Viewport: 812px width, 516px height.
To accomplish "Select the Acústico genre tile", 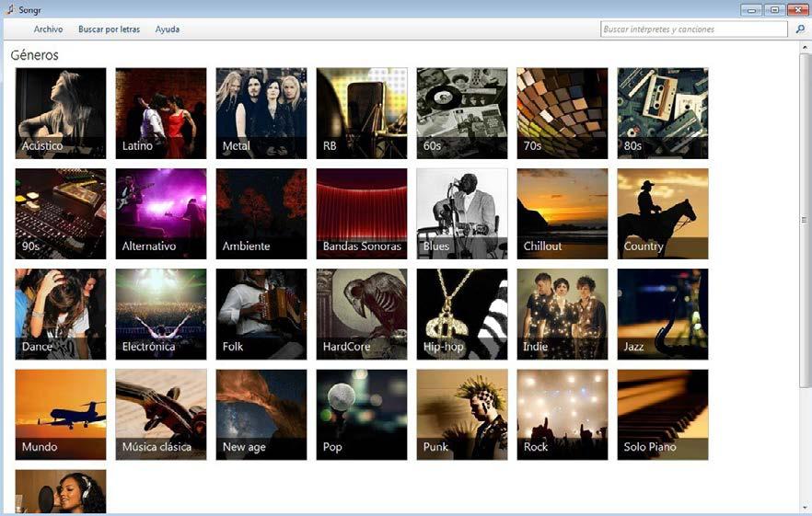I will [61, 113].
